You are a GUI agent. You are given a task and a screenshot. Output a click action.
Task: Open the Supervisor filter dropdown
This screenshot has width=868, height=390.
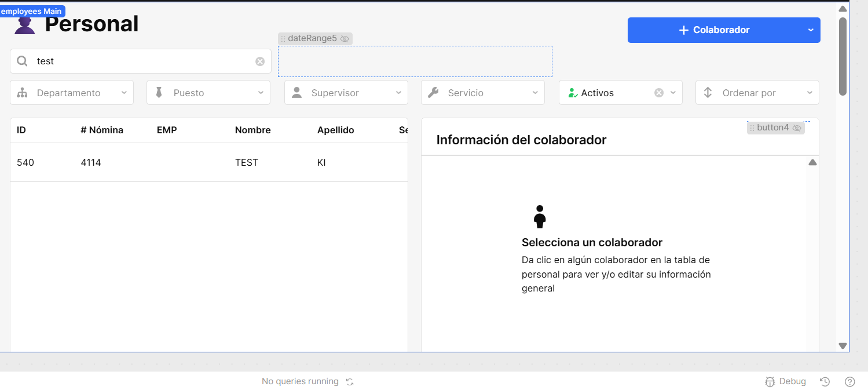pyautogui.click(x=398, y=92)
